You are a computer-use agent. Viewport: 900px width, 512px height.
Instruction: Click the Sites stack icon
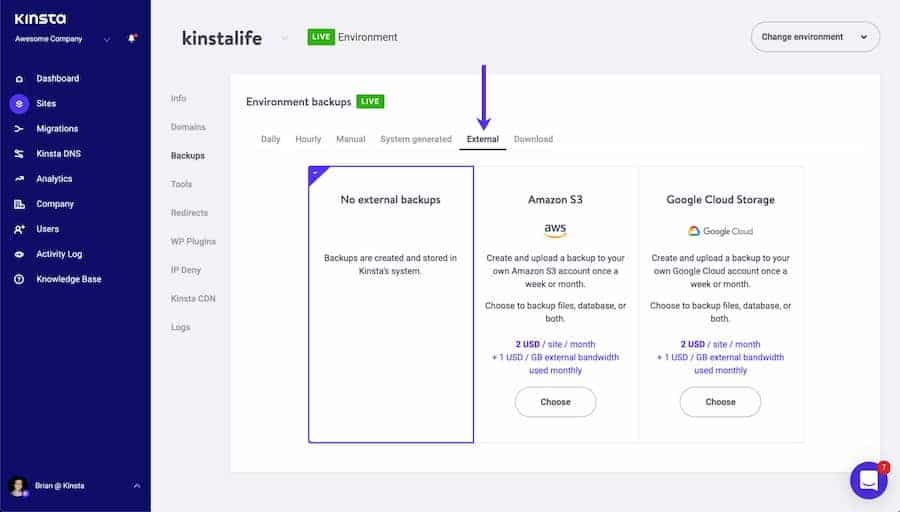click(x=19, y=104)
